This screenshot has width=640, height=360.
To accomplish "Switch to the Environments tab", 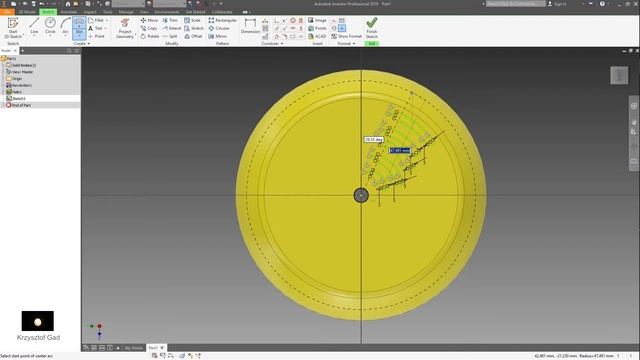I will coord(167,12).
